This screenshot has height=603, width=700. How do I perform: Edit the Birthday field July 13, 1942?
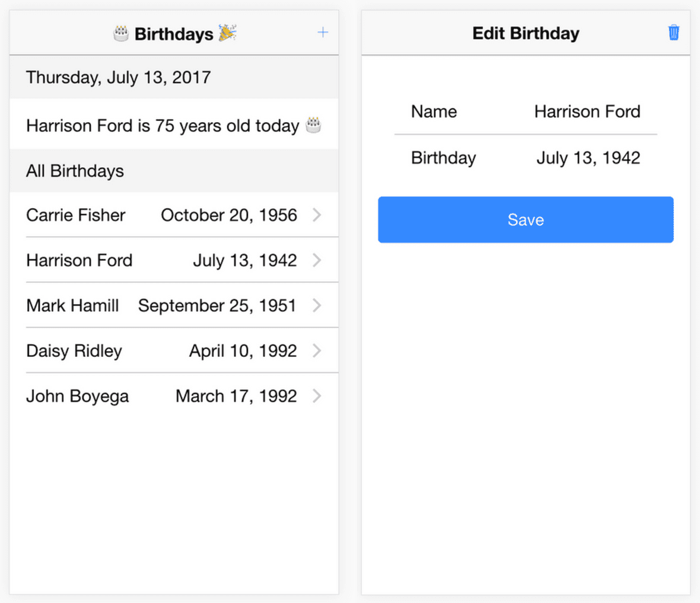tap(588, 158)
